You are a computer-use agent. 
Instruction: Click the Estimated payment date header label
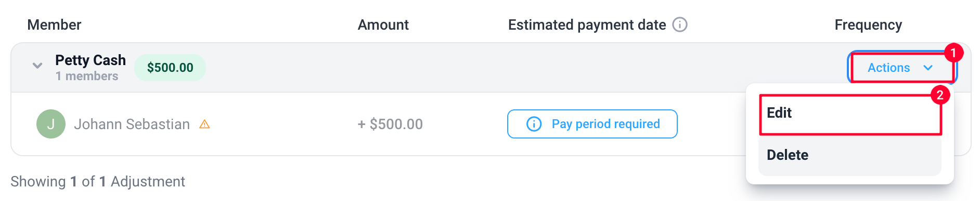tap(587, 25)
